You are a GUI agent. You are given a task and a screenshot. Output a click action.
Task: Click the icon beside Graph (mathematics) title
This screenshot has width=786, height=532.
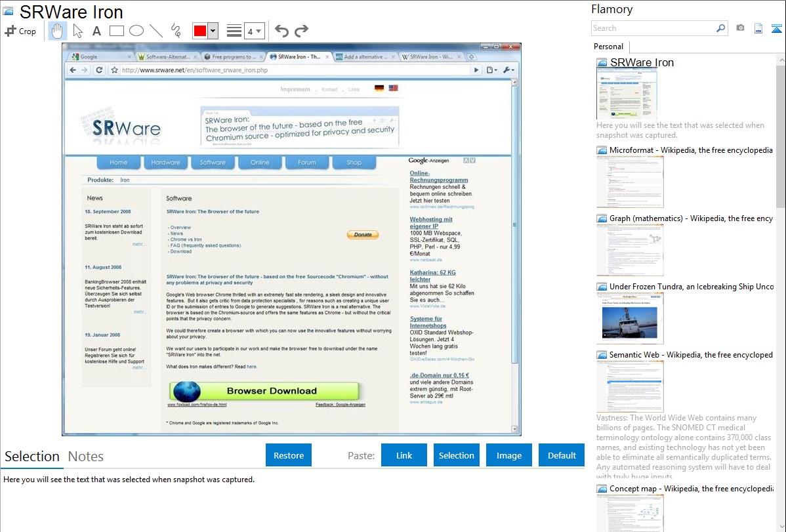tap(602, 218)
